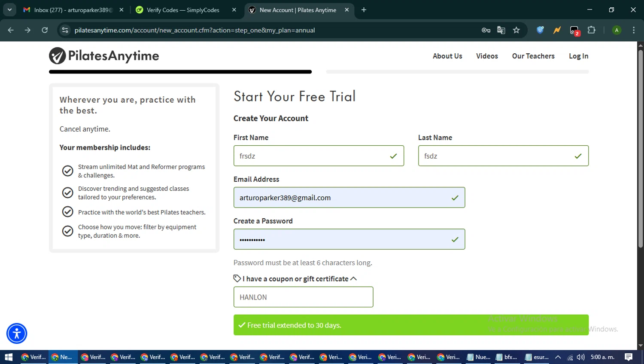Open Videos menu item

[487, 56]
